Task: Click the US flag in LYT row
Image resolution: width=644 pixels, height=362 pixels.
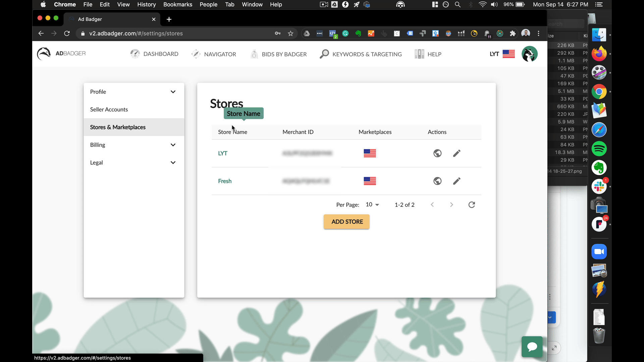Action: click(370, 153)
